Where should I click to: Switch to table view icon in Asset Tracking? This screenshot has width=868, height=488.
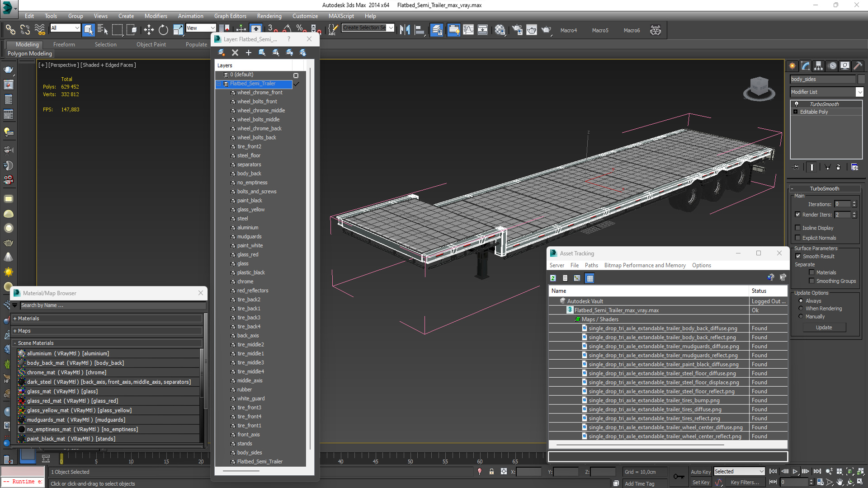(x=590, y=278)
